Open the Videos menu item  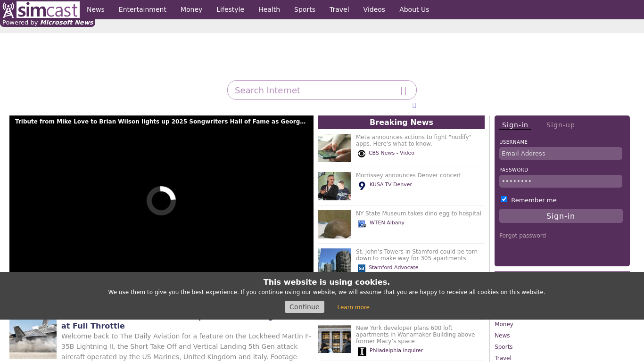374,9
